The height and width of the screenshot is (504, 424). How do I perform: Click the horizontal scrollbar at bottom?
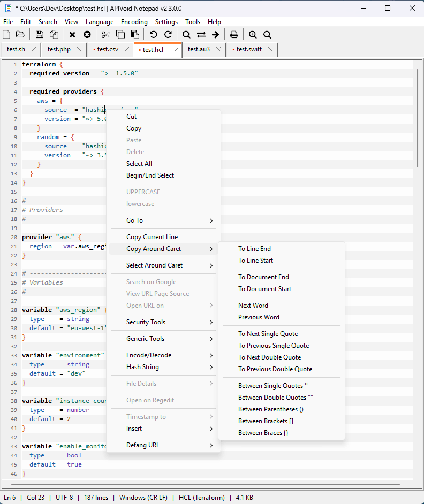coord(205,484)
